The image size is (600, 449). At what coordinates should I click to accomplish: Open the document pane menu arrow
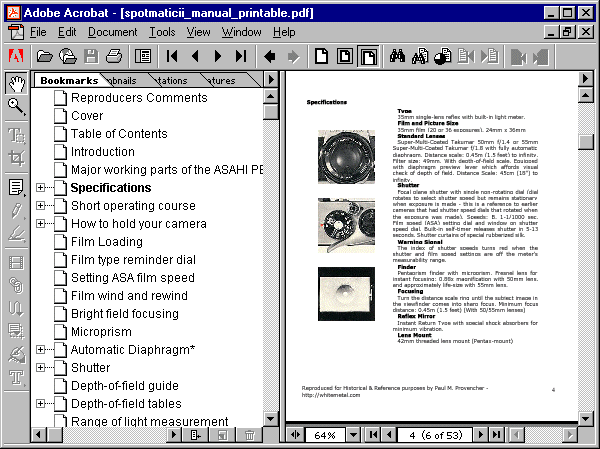[x=585, y=79]
